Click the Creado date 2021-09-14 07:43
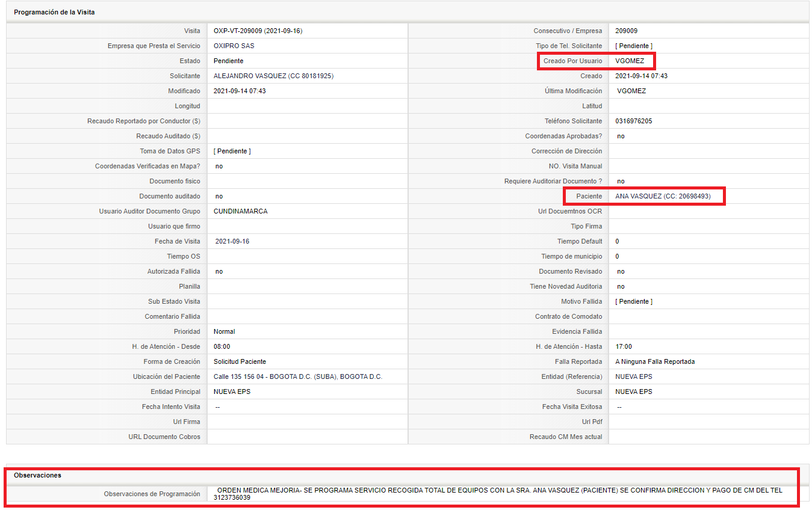 tap(641, 76)
